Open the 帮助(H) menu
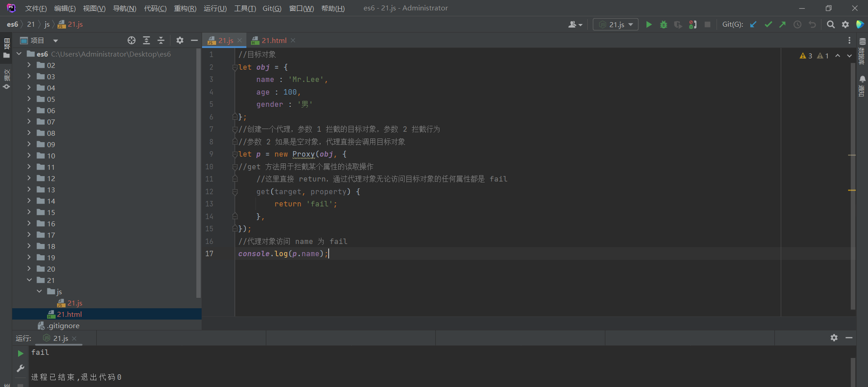This screenshot has width=868, height=387. click(x=333, y=8)
